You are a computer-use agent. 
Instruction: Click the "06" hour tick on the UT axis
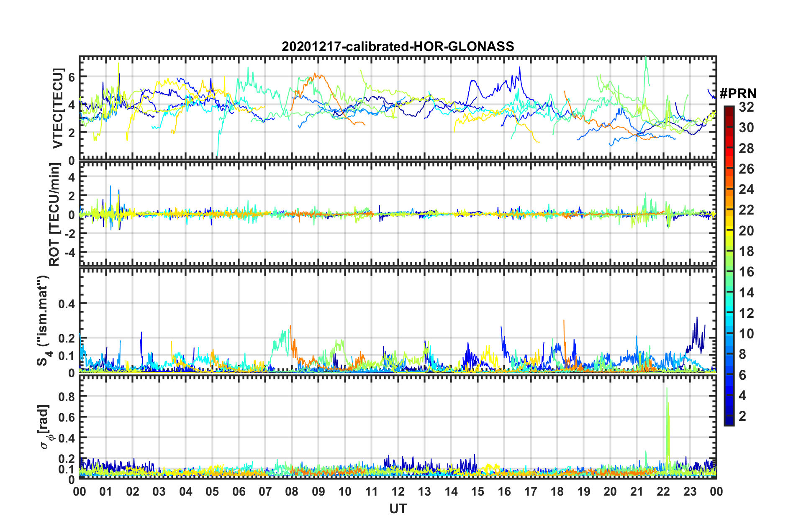tap(239, 491)
